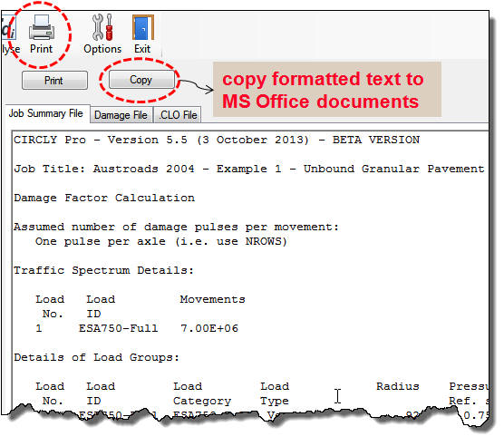Screen dimensions: 504x446
Task: Click the Movements column header text
Action: (212, 299)
